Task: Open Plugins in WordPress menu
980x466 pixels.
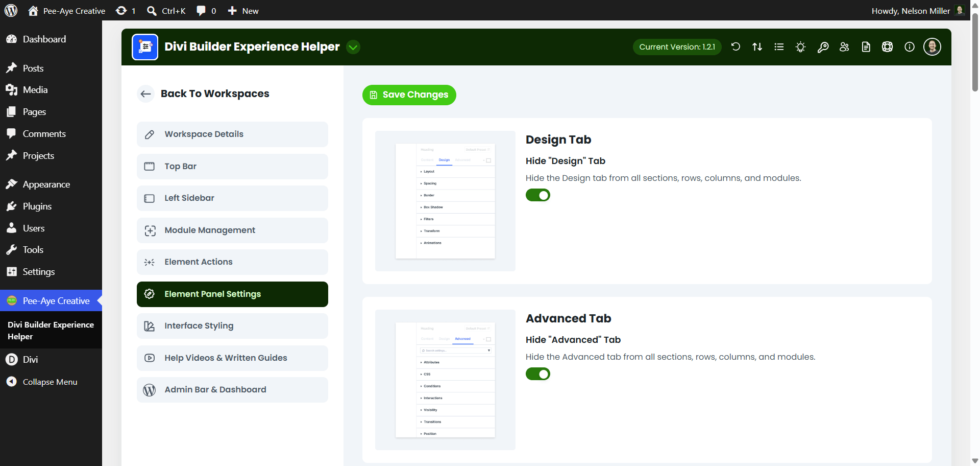Action: pos(51,206)
